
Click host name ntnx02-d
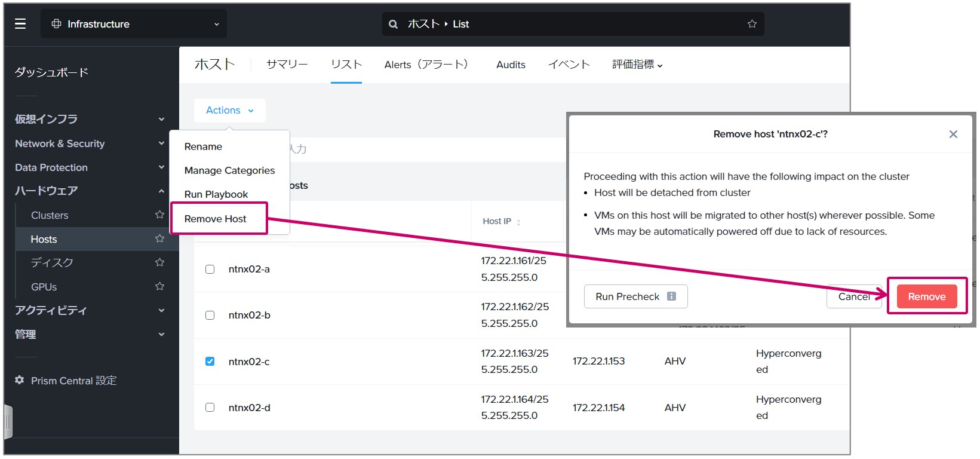click(250, 408)
